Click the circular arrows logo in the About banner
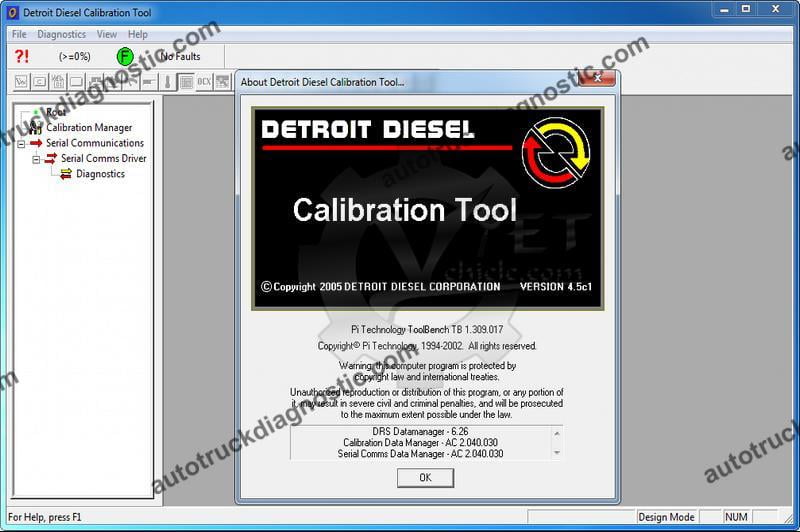 point(556,153)
